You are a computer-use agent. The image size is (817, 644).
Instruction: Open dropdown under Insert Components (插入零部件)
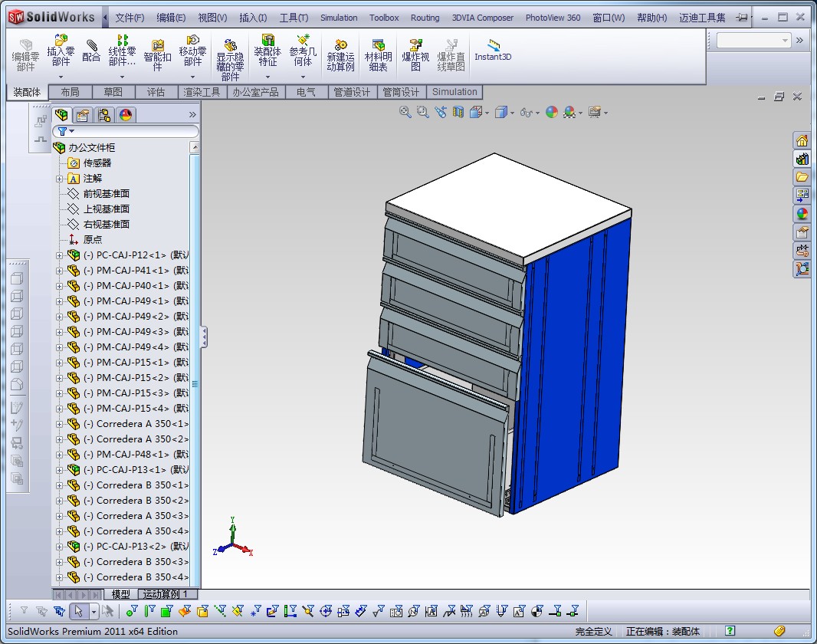61,77
